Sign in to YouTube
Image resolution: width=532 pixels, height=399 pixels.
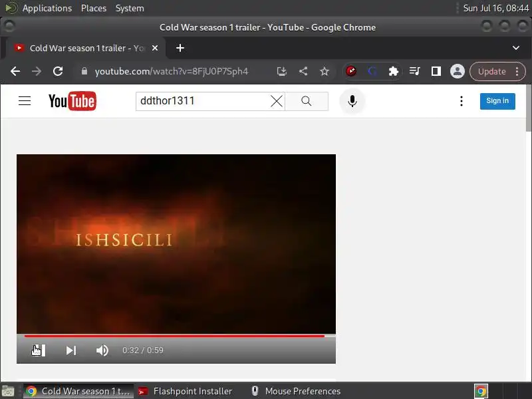click(x=497, y=101)
